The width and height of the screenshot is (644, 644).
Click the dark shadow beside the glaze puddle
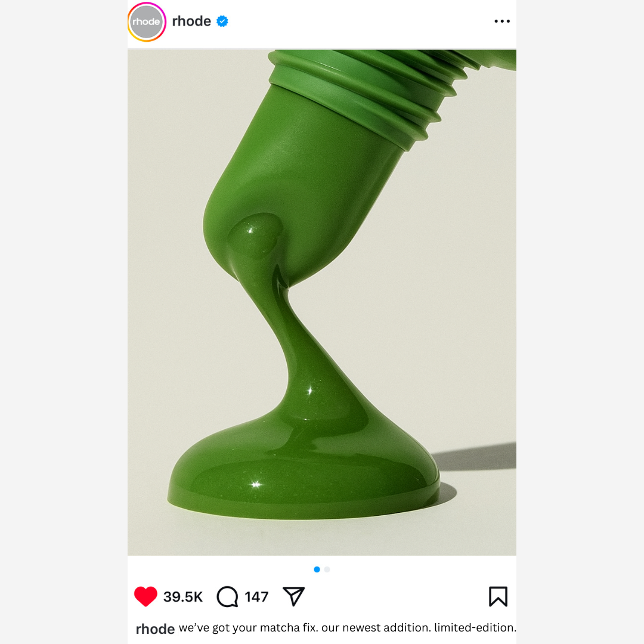[x=477, y=458]
